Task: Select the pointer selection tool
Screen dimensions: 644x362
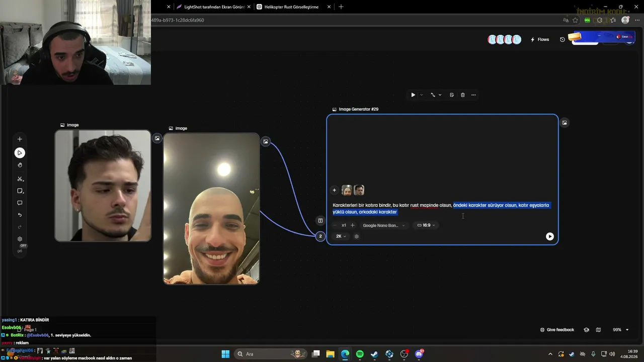Action: point(20,153)
